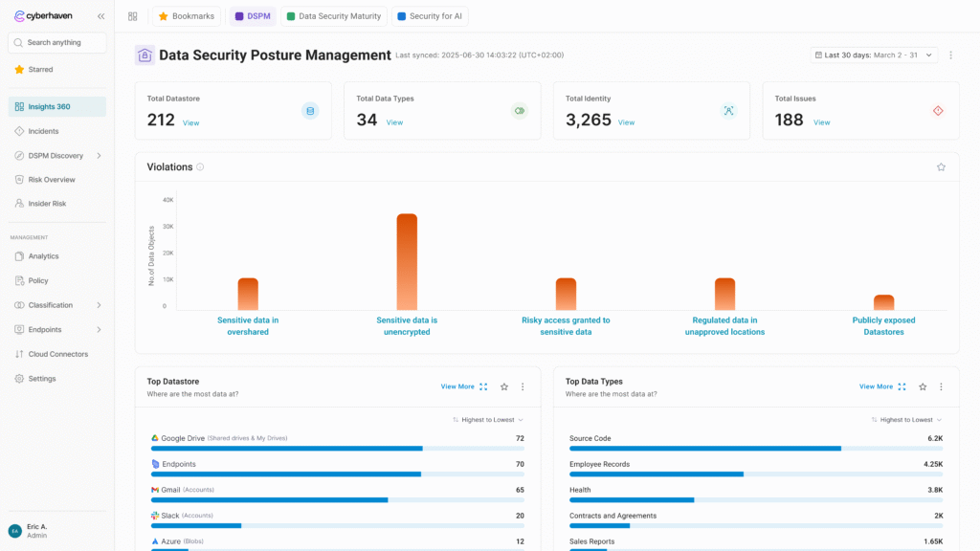
Task: Click View link under Total Issues
Action: (821, 122)
